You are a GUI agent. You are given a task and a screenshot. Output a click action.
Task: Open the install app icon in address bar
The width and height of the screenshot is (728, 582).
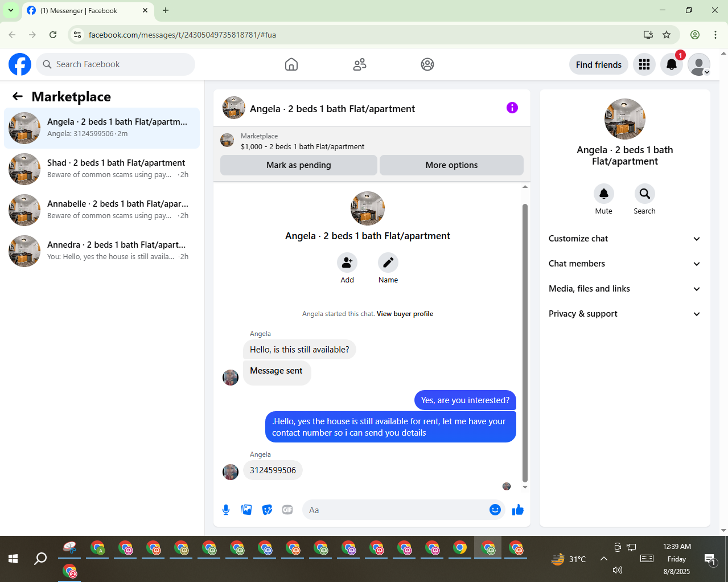[648, 35]
